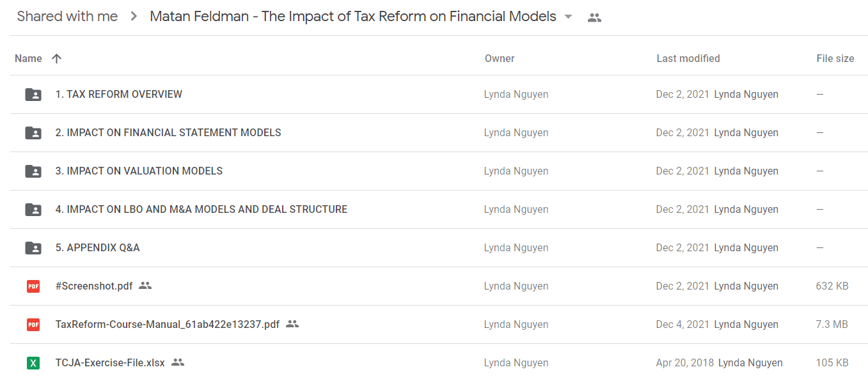
Task: Click the PDF icon of TaxReform-Course-Manual file
Action: tap(33, 325)
